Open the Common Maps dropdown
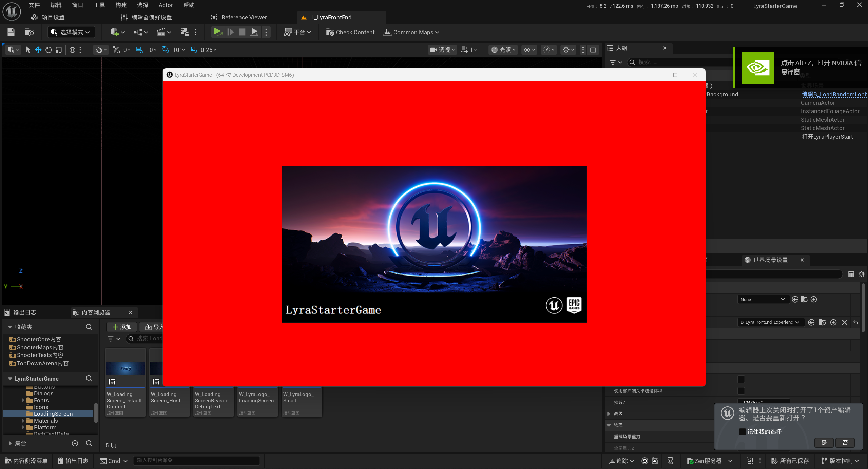Screen dimensions: 868x469 [x=411, y=32]
